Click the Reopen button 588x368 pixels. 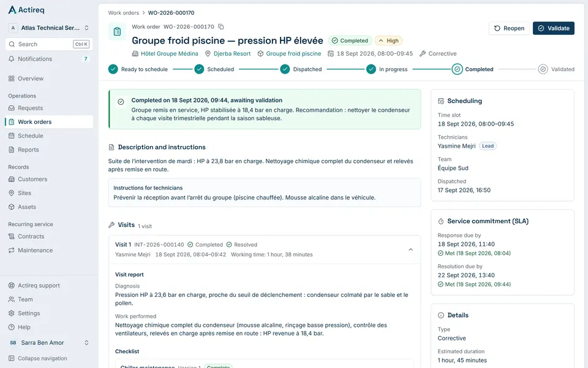509,28
